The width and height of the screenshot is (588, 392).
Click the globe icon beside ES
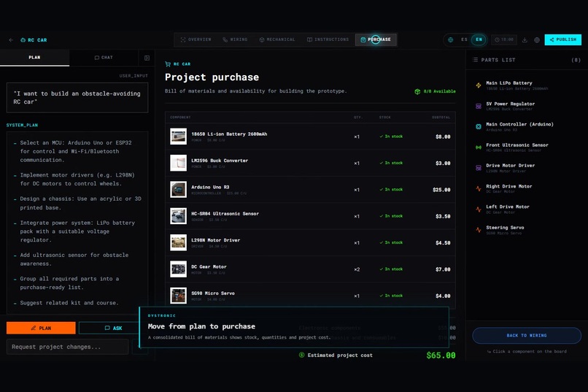pyautogui.click(x=451, y=39)
